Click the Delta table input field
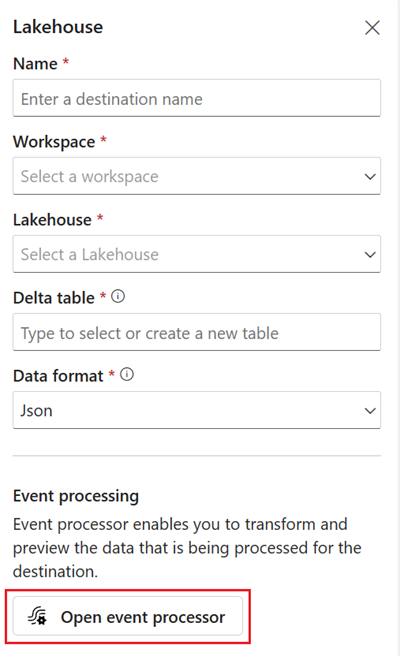 point(197,332)
